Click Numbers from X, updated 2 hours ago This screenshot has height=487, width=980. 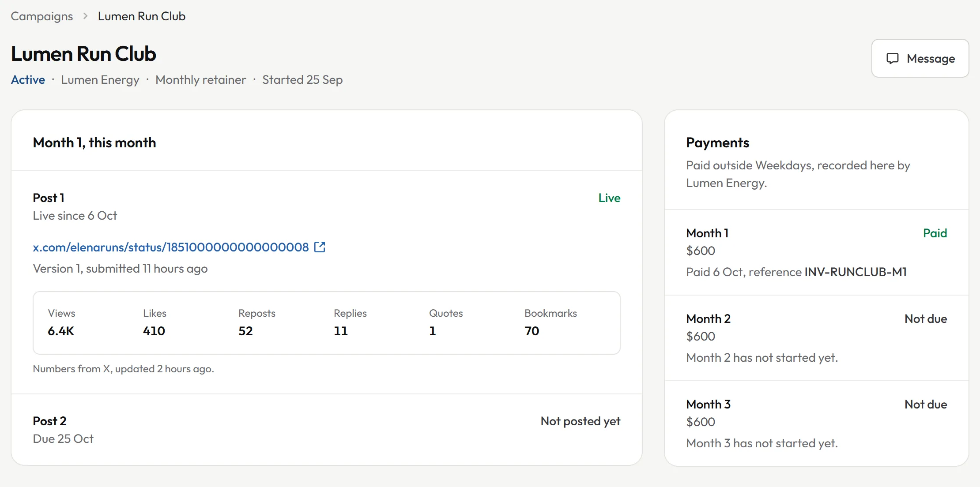124,369
